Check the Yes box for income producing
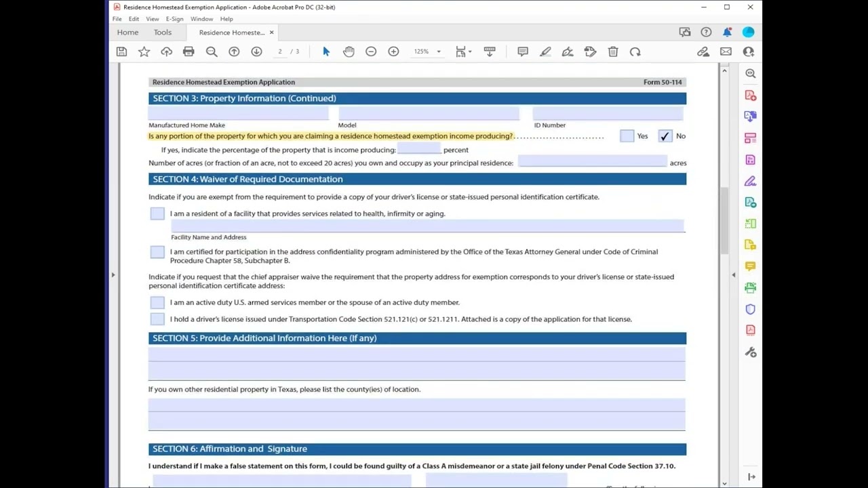 [x=627, y=136]
